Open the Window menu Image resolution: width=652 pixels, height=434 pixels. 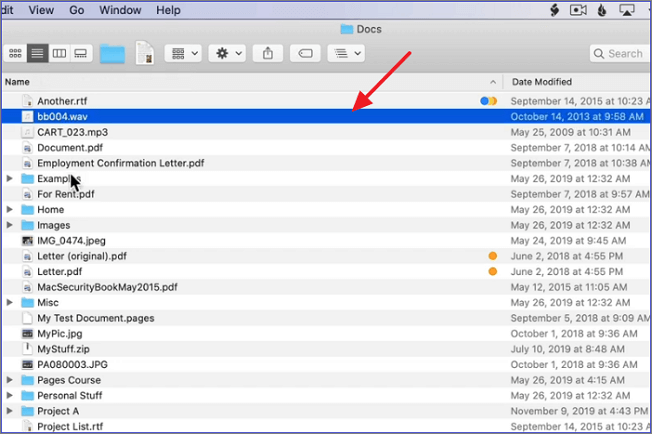point(119,10)
